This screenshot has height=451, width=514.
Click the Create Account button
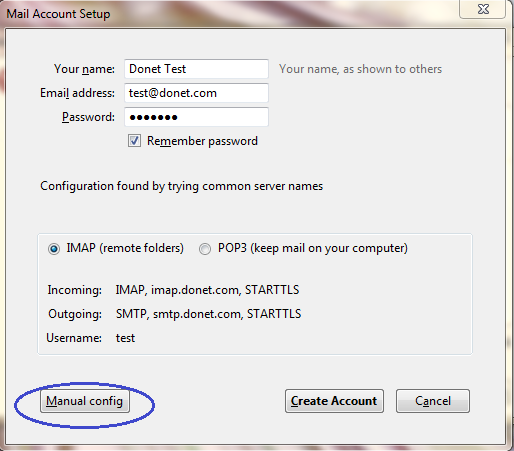click(334, 401)
